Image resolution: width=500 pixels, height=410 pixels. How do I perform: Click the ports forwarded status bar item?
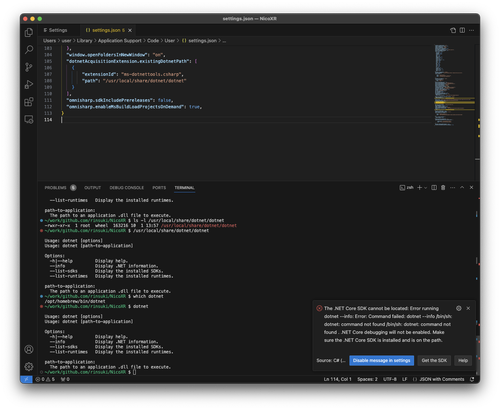pos(65,379)
